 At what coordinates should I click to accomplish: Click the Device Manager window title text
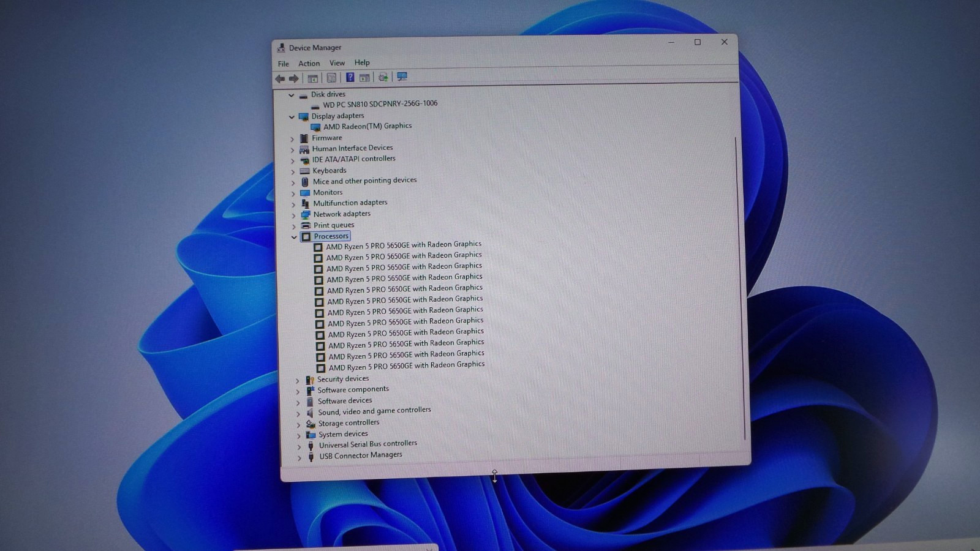(x=315, y=48)
